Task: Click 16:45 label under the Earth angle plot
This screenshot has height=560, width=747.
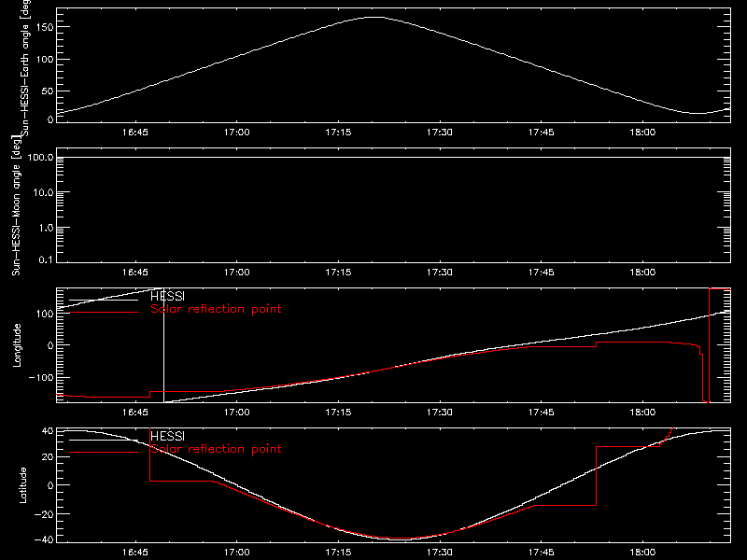Action: [x=135, y=133]
